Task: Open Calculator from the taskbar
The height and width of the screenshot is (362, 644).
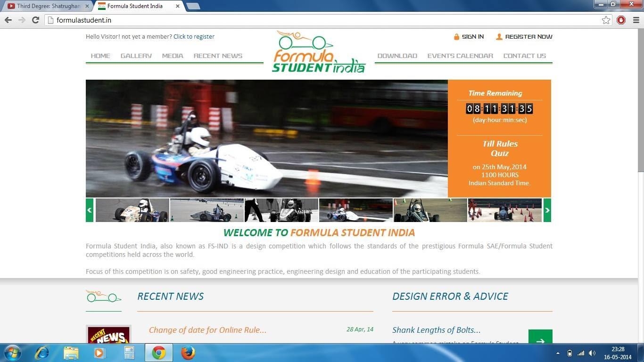Action: tap(129, 353)
